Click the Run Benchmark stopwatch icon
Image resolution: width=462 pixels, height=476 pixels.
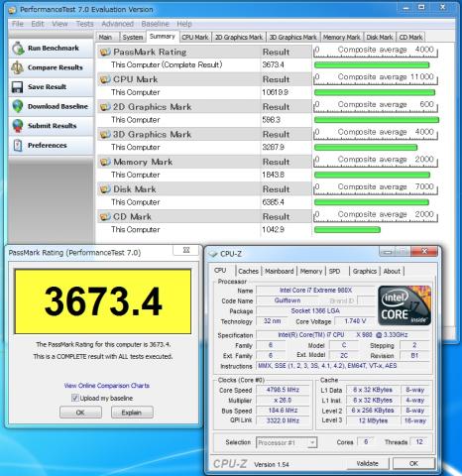18,49
